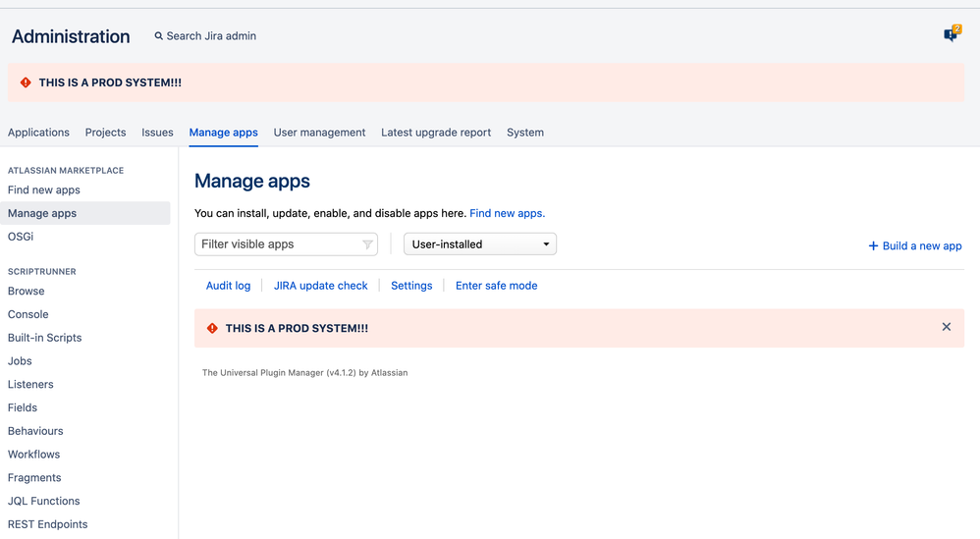Open the User-installed dropdown

[480, 244]
